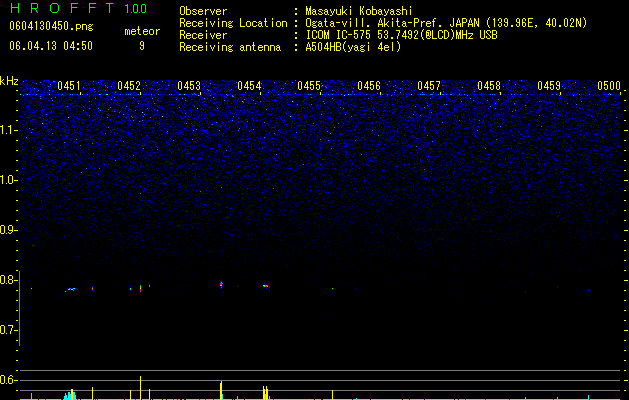Click the 0457 time marker label

pyautogui.click(x=429, y=86)
